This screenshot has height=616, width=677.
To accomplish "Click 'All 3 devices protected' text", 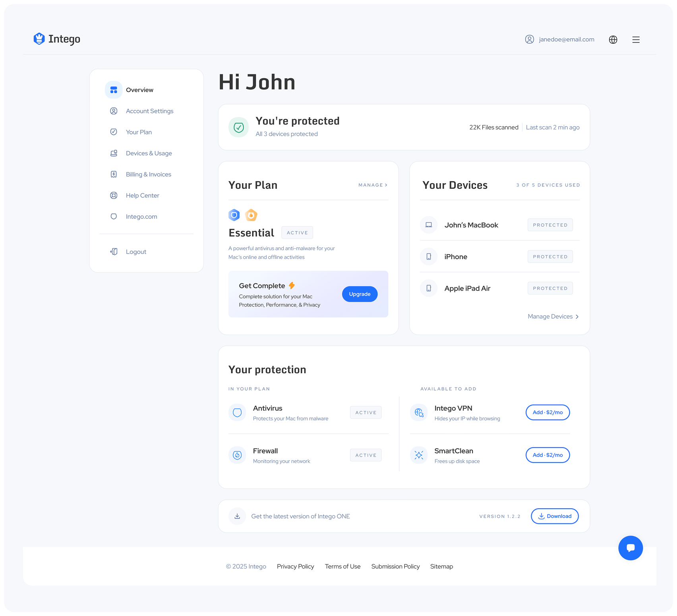I will pyautogui.click(x=286, y=134).
